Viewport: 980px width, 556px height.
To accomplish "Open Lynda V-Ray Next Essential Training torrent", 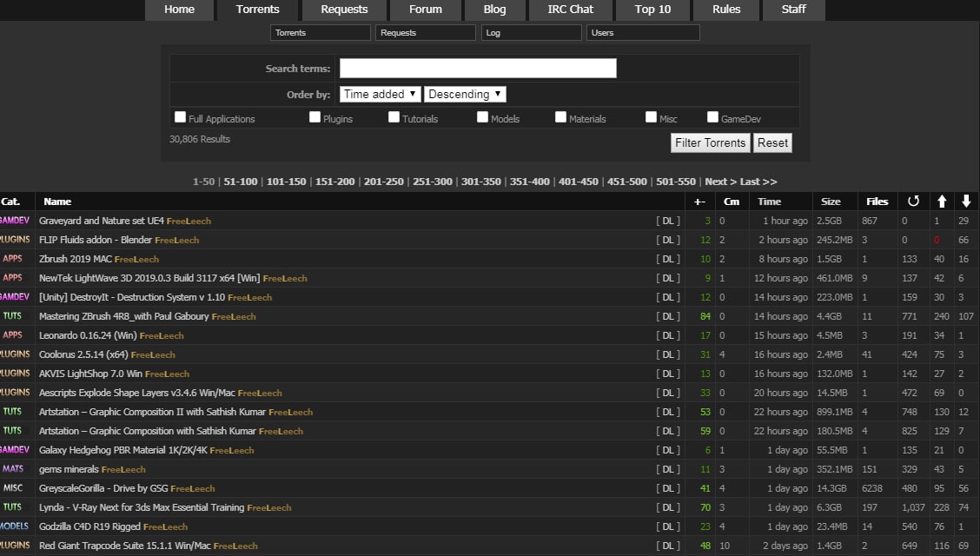I will click(142, 507).
